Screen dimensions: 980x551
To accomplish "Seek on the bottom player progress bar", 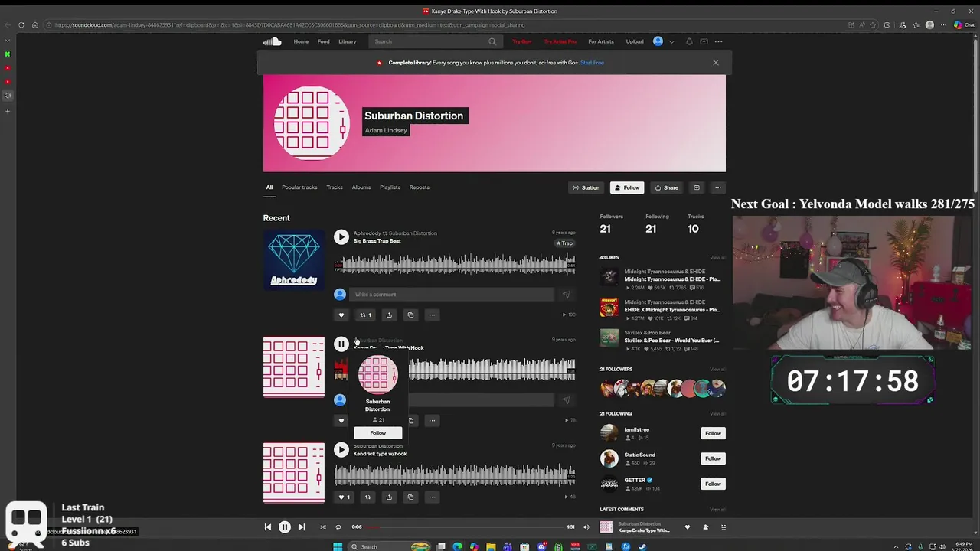I will (465, 527).
